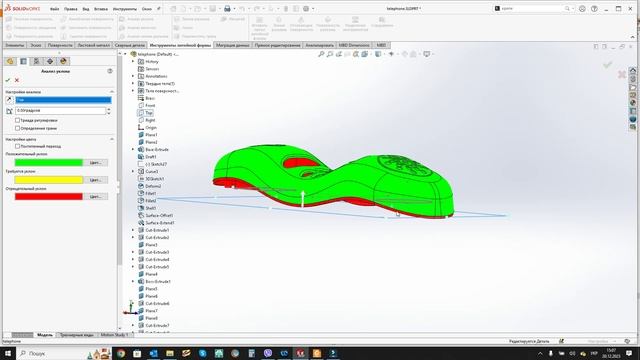Open the PropertyManager tab icon

pos(23,61)
